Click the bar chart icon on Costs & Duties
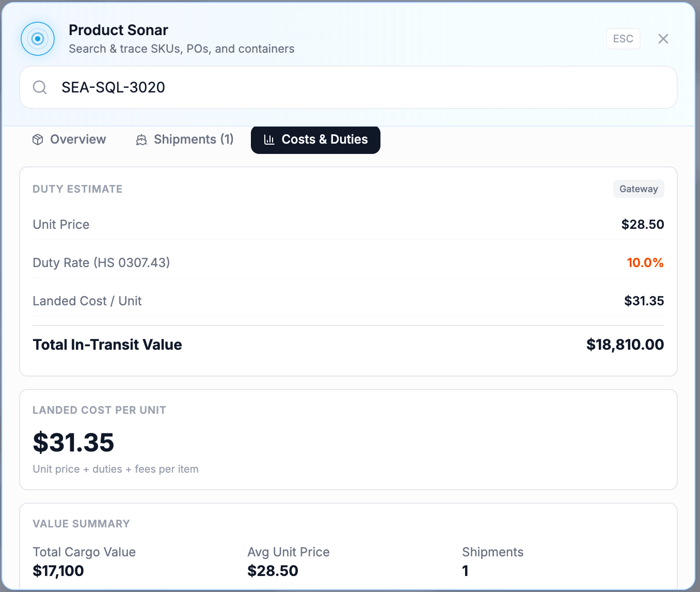This screenshot has height=592, width=700. tap(269, 139)
